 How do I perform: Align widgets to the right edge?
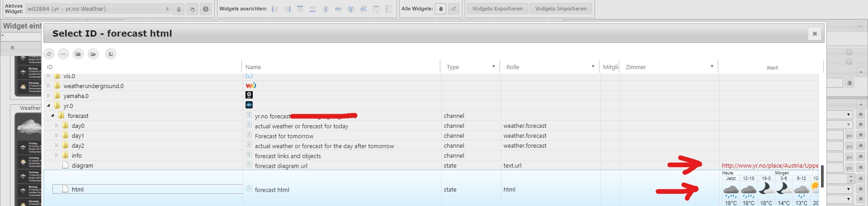click(x=288, y=9)
